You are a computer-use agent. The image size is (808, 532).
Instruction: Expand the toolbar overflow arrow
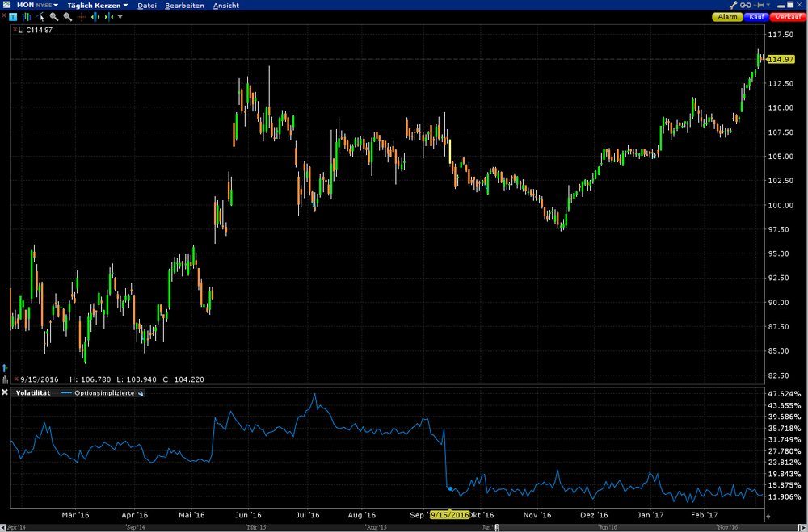[x=120, y=17]
